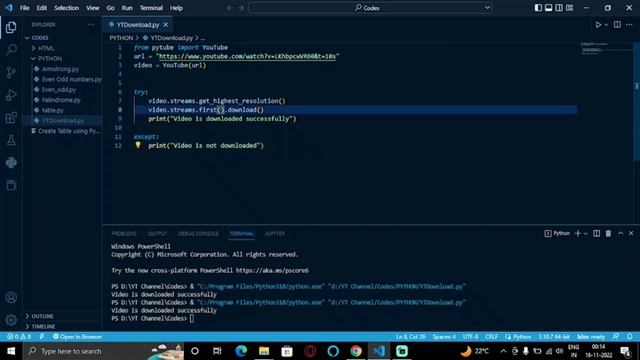
Task: Open editor More Actions ellipsis
Action: 629,25
